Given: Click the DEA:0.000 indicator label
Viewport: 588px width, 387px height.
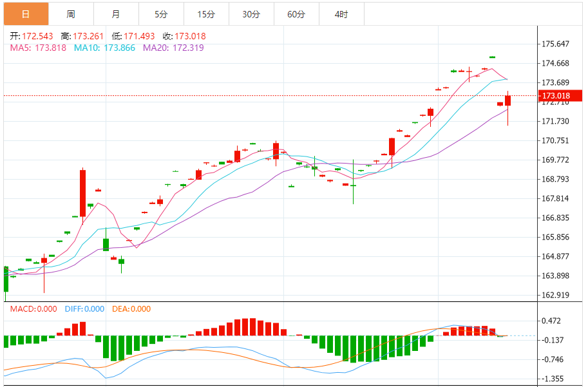Looking at the screenshot, I should click(x=131, y=309).
